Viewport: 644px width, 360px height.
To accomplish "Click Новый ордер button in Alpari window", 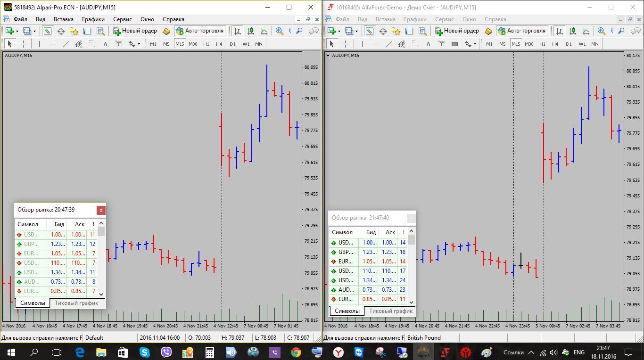I will (135, 31).
